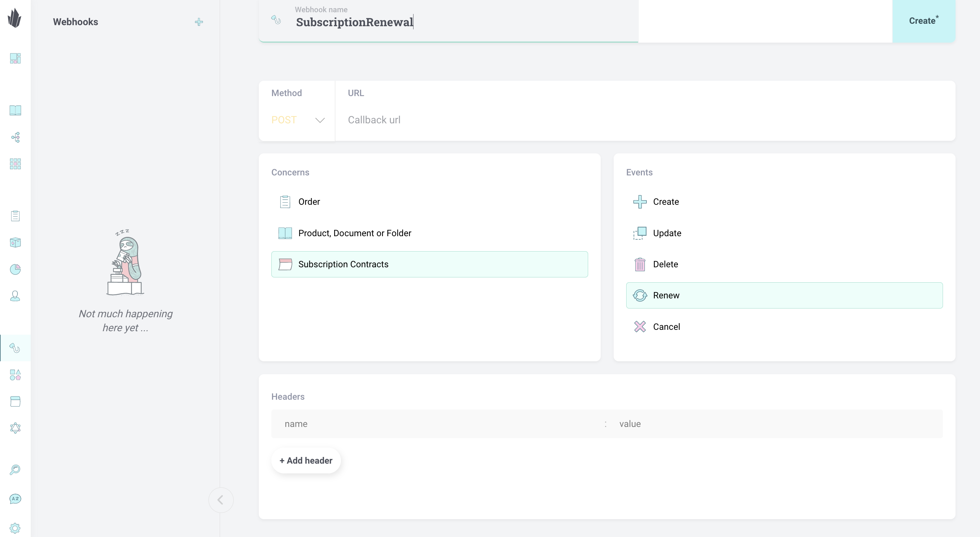Open the catalogue book icon in sidebar
The width and height of the screenshot is (980, 537).
(x=15, y=110)
